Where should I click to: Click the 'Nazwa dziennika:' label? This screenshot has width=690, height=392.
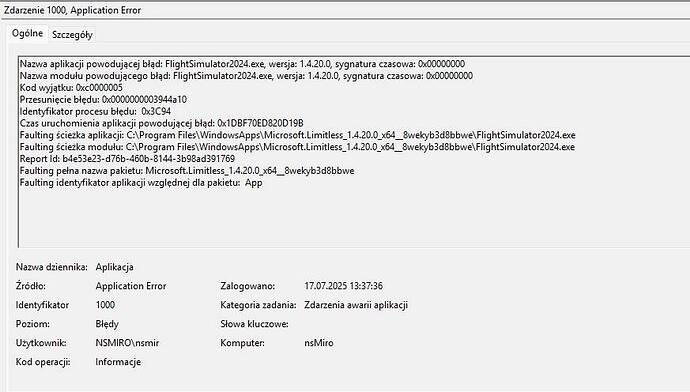click(52, 267)
